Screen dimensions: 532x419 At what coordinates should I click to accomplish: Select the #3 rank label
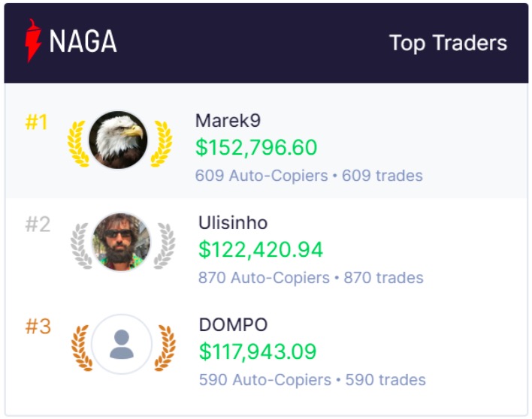tap(38, 327)
